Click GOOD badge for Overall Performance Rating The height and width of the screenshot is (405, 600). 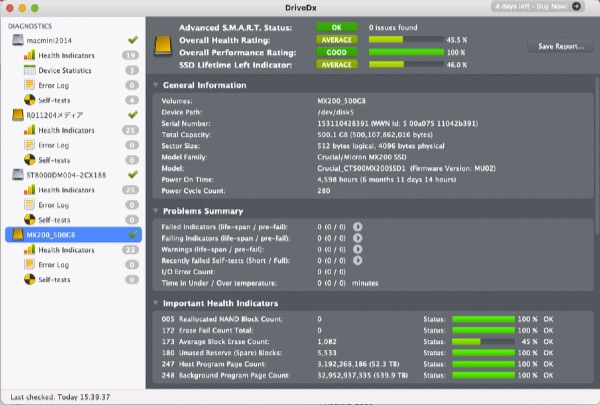coord(337,52)
